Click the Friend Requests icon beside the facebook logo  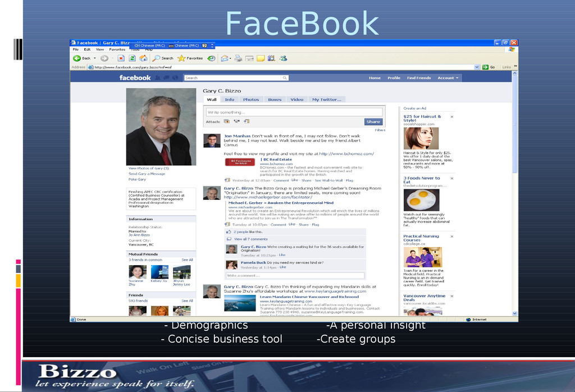pos(158,78)
